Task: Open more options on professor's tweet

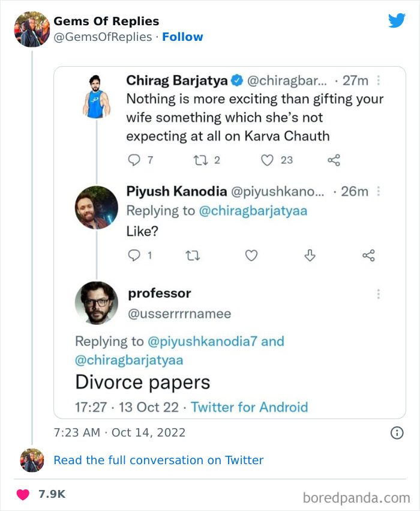Action: click(x=378, y=294)
